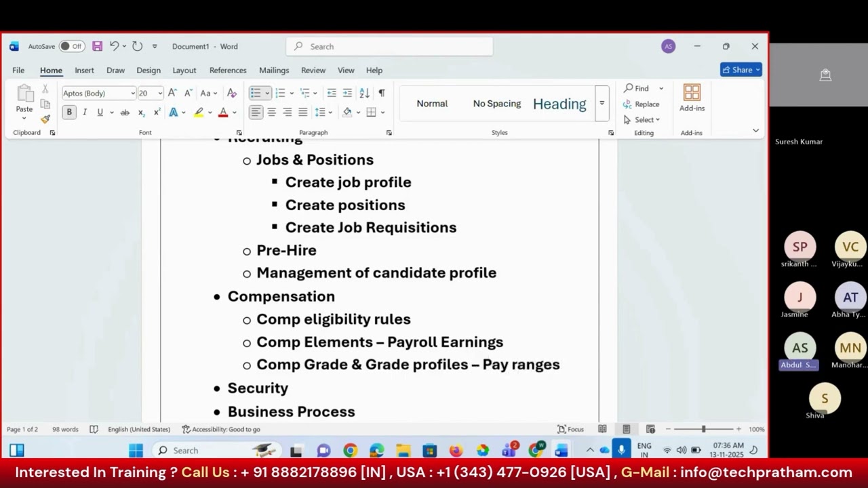Apply subscript formatting

pos(141,113)
